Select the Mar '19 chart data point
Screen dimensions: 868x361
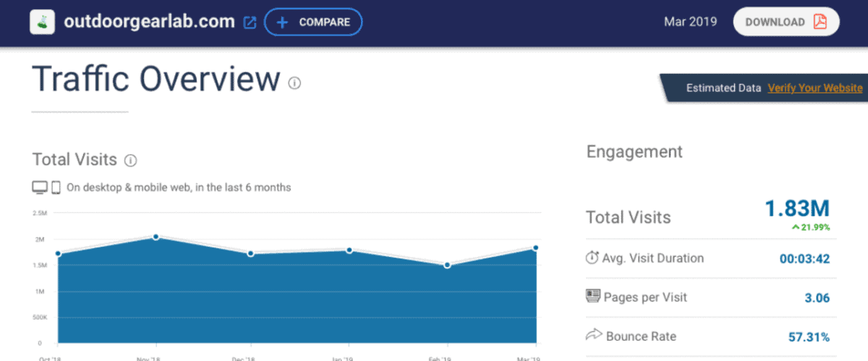pyautogui.click(x=536, y=248)
